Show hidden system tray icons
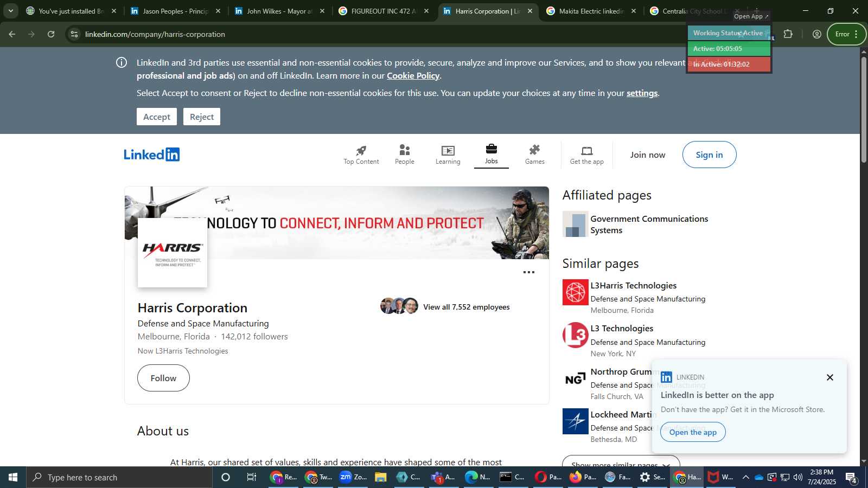 [746, 477]
